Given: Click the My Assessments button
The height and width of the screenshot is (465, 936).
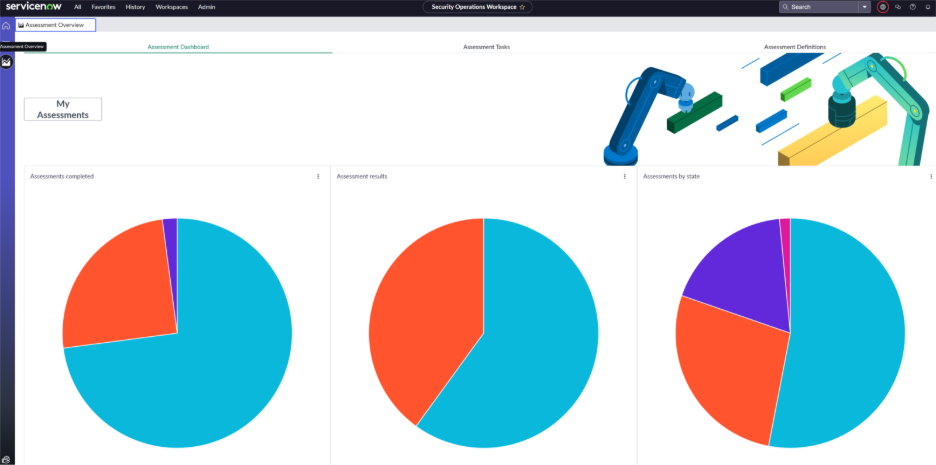Looking at the screenshot, I should [63, 109].
